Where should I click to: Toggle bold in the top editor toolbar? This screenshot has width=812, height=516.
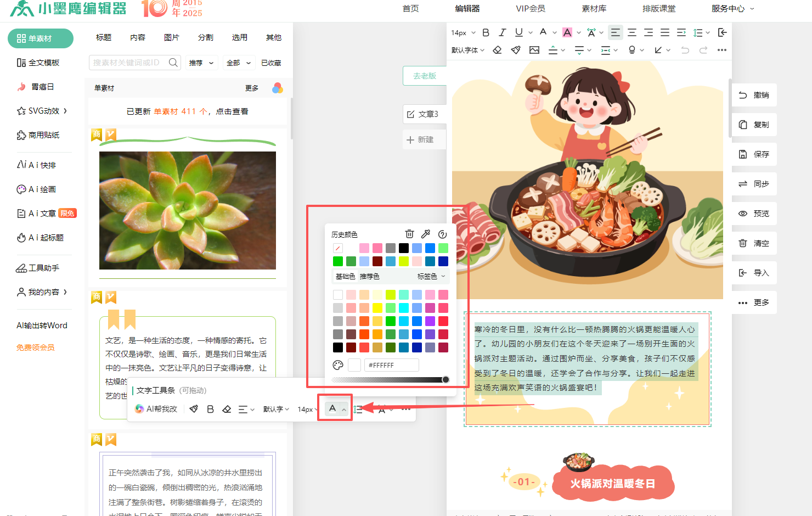click(x=486, y=33)
